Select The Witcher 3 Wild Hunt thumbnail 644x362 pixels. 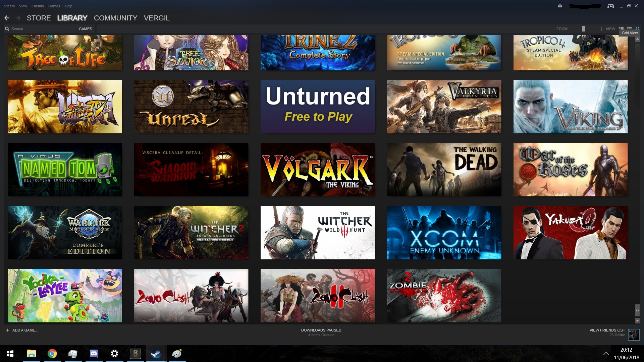(318, 232)
